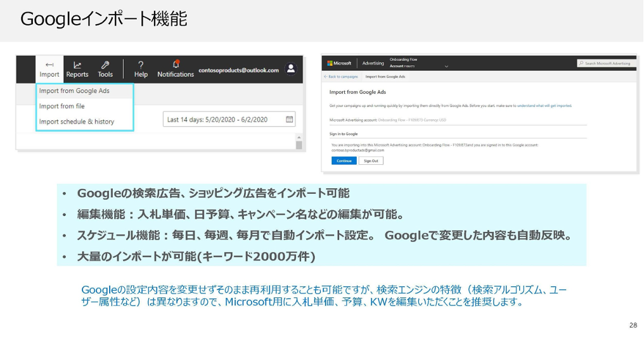
Task: Click the Continue button
Action: click(344, 161)
